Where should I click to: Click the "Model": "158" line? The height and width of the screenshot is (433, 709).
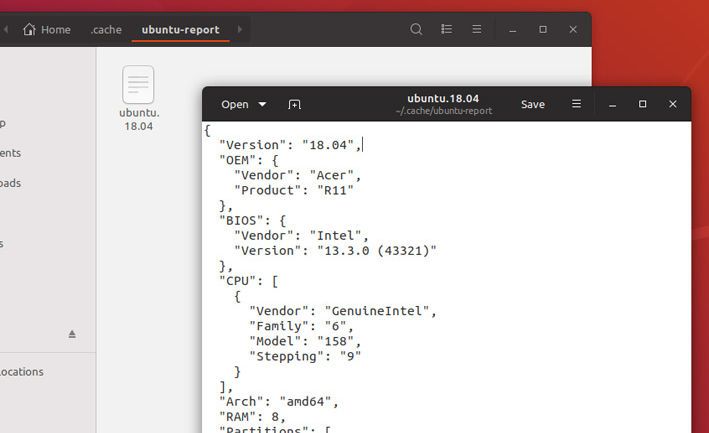point(305,341)
